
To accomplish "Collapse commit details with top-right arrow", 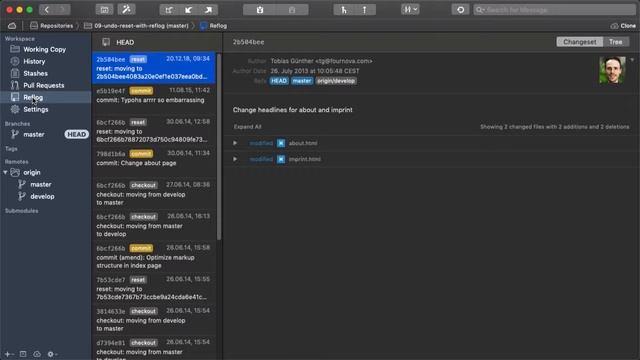I will pyautogui.click(x=632, y=60).
